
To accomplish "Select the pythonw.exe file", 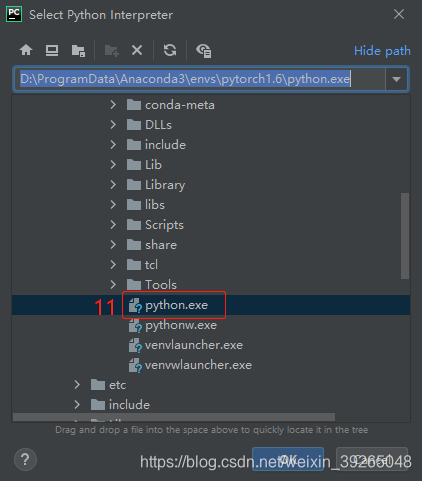I will click(211, 325).
